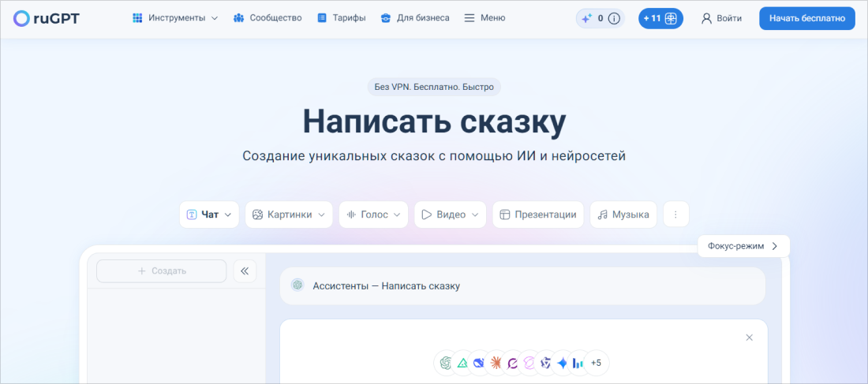Viewport: 868px width, 384px height.
Task: Expand the Инструменты dropdown
Action: (175, 18)
